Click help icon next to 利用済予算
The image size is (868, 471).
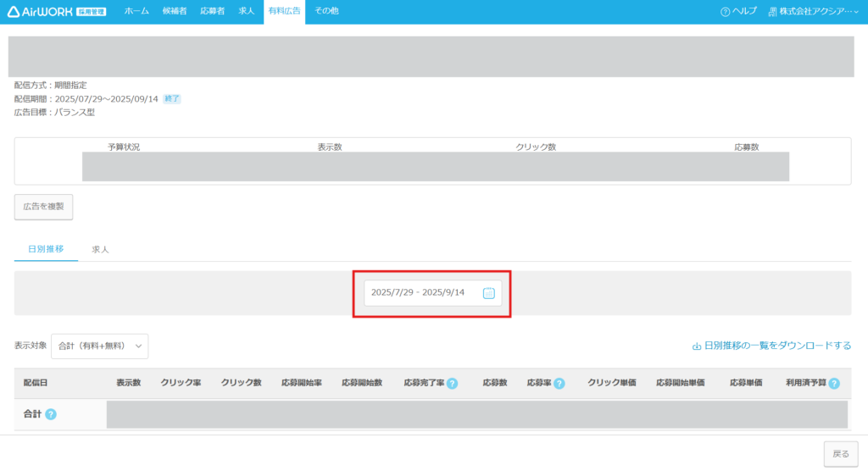[834, 384]
